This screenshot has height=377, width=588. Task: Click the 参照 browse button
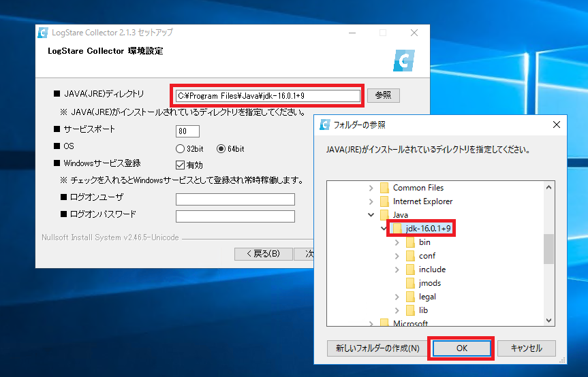tap(383, 95)
